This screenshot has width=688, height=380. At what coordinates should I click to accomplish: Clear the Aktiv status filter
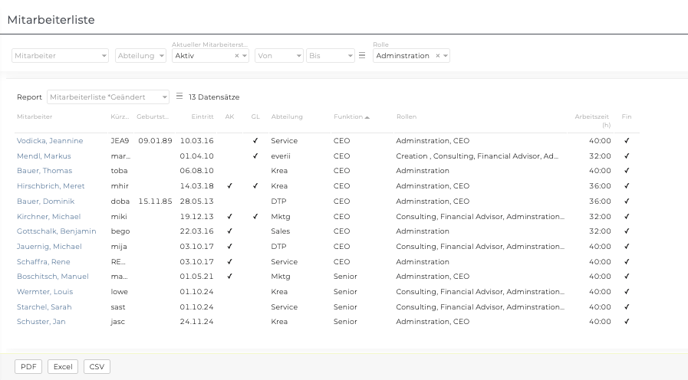tap(236, 56)
